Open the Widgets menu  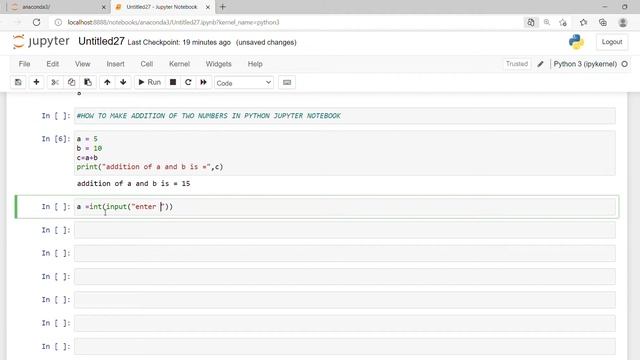click(219, 64)
